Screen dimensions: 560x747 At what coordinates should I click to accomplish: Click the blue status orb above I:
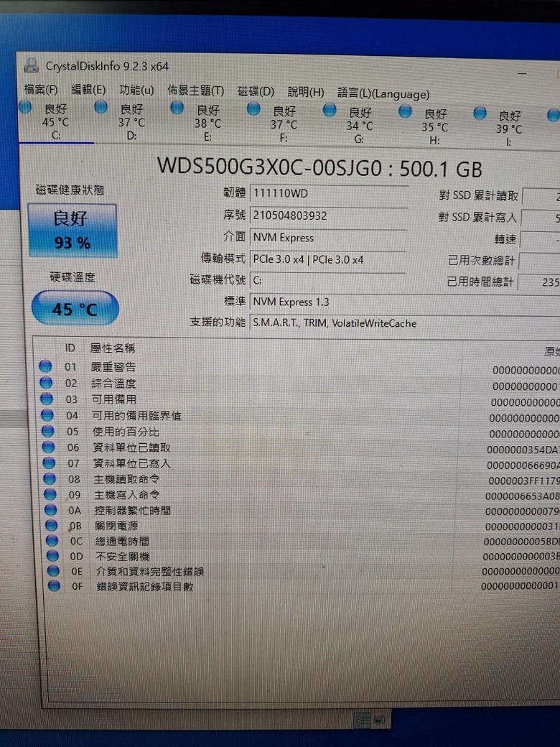coord(480,113)
